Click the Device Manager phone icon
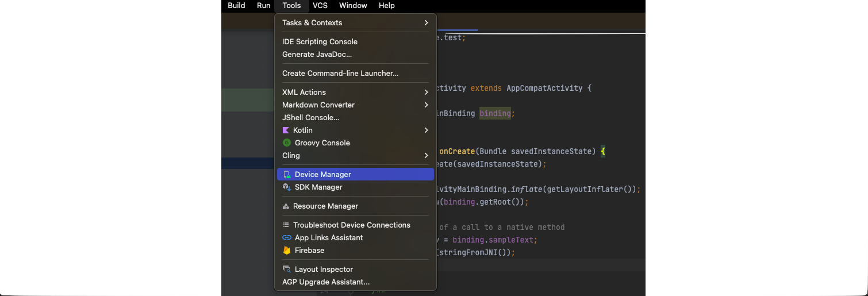The height and width of the screenshot is (296, 868). pos(287,174)
